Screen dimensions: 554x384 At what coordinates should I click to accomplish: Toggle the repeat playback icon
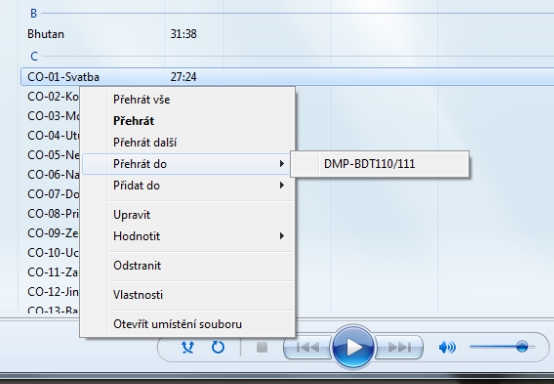(218, 347)
